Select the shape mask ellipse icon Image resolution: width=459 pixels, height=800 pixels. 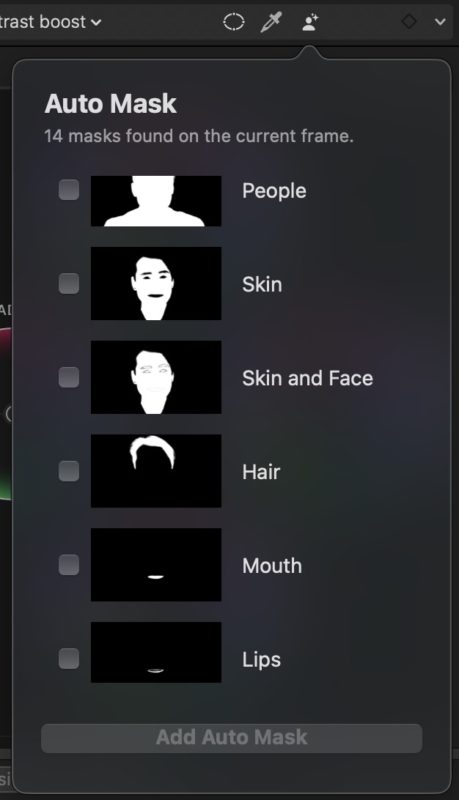click(234, 22)
